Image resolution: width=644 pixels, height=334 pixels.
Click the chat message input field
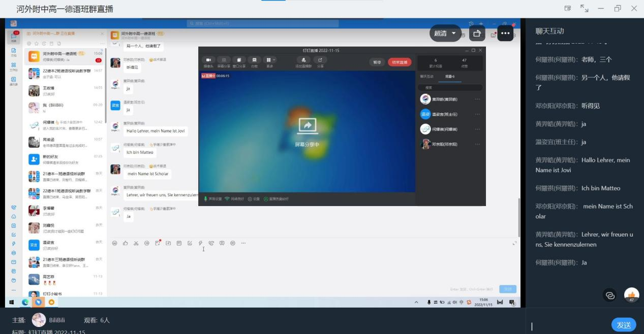pos(569,325)
